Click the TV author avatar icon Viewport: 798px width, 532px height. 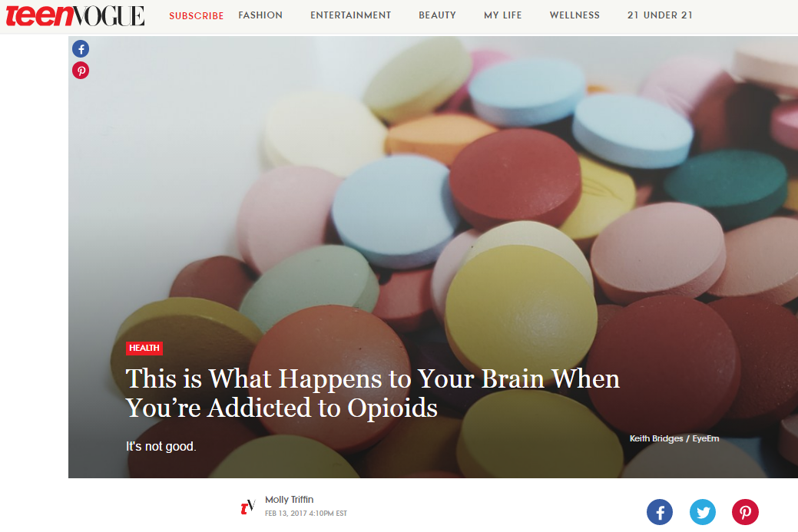point(247,507)
